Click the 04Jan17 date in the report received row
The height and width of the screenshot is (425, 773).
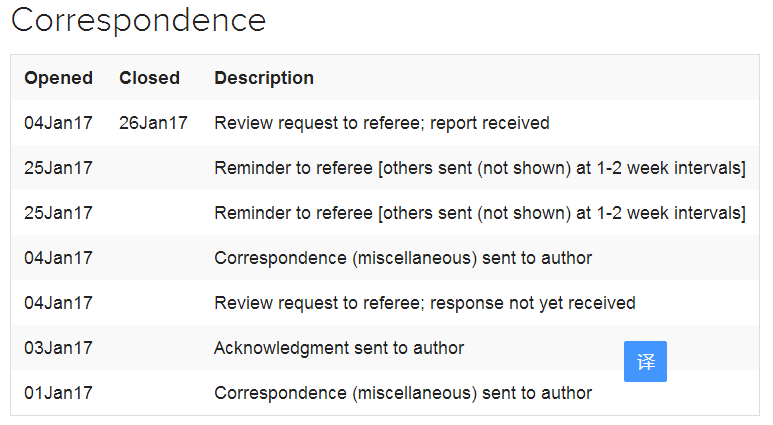(x=58, y=123)
